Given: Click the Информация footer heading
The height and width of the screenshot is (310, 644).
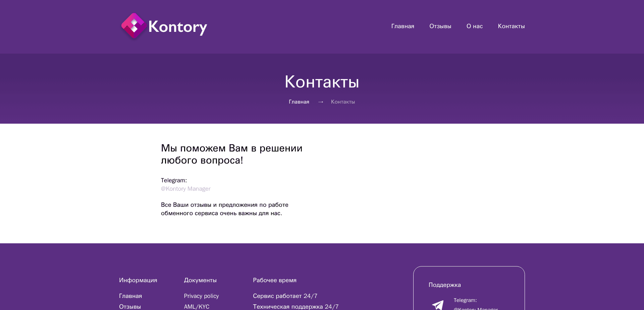Looking at the screenshot, I should tap(138, 281).
